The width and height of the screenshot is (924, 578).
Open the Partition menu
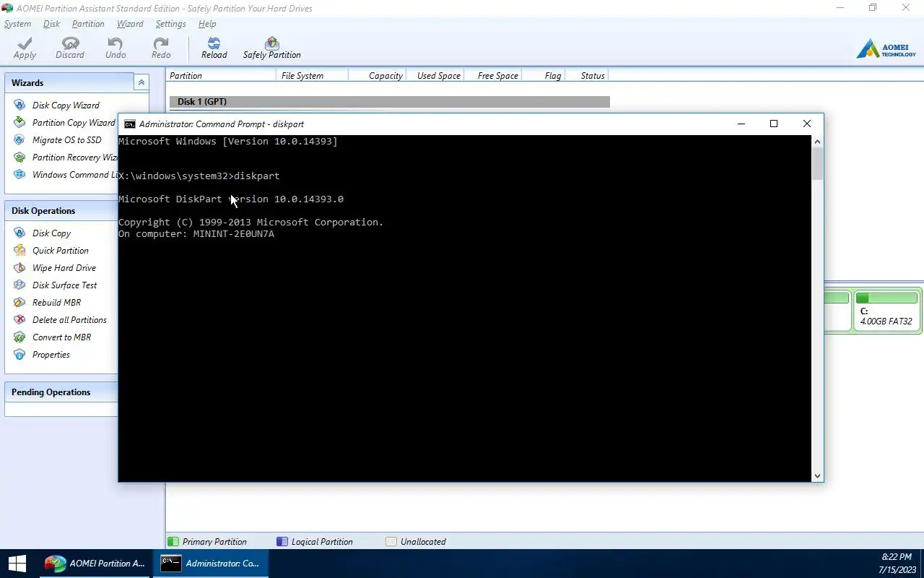[88, 24]
